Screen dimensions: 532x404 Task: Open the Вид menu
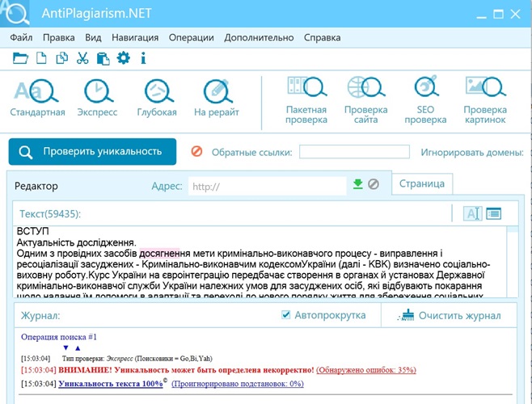tap(93, 37)
